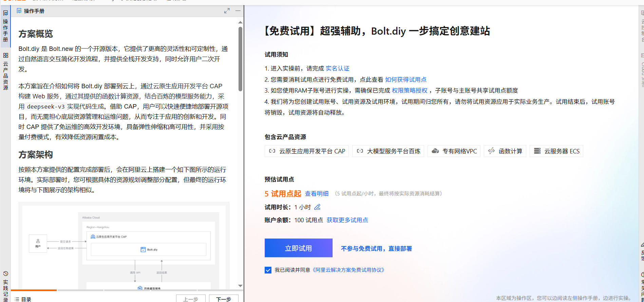Open the 实践记录 sidebar tab
This screenshot has width=644, height=302.
[x=5, y=286]
